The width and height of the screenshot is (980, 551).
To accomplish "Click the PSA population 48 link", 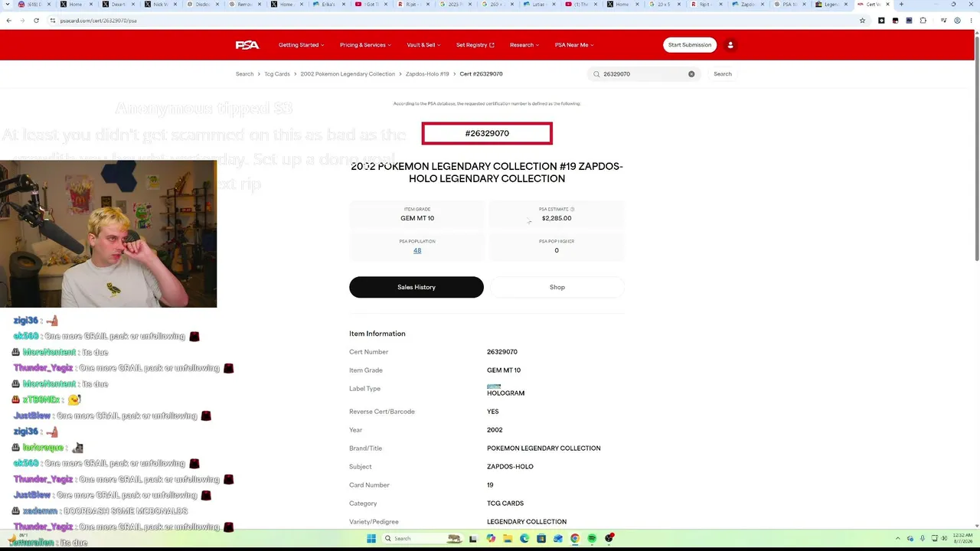I will click(417, 250).
